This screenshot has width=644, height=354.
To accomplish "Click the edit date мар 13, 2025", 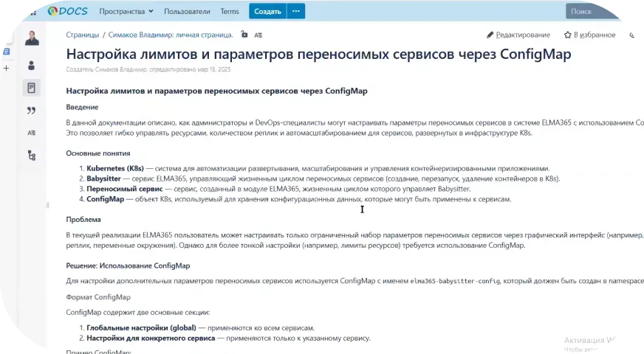I will [x=214, y=69].
